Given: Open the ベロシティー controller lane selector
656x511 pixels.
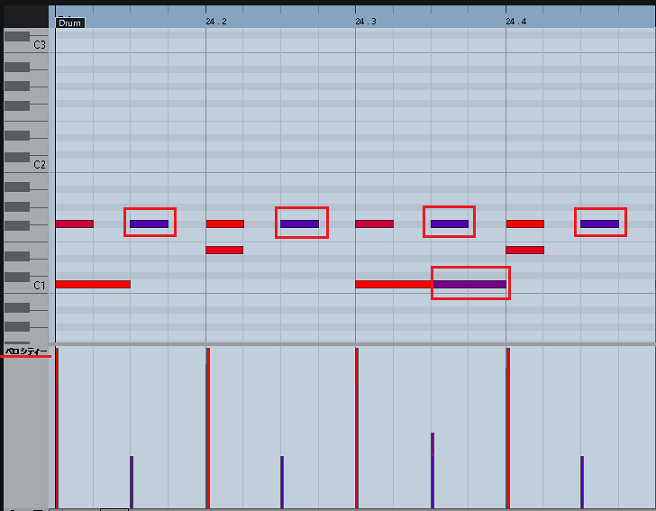Looking at the screenshot, I should tap(26, 351).
